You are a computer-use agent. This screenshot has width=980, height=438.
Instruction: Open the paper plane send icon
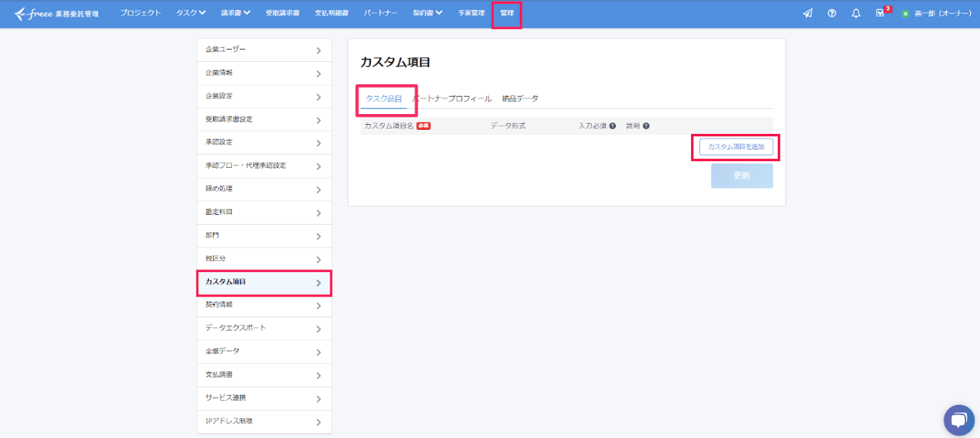808,13
